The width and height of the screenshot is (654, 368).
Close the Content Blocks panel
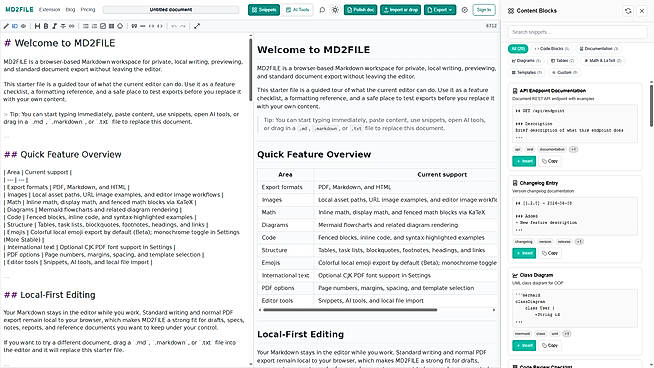[642, 11]
